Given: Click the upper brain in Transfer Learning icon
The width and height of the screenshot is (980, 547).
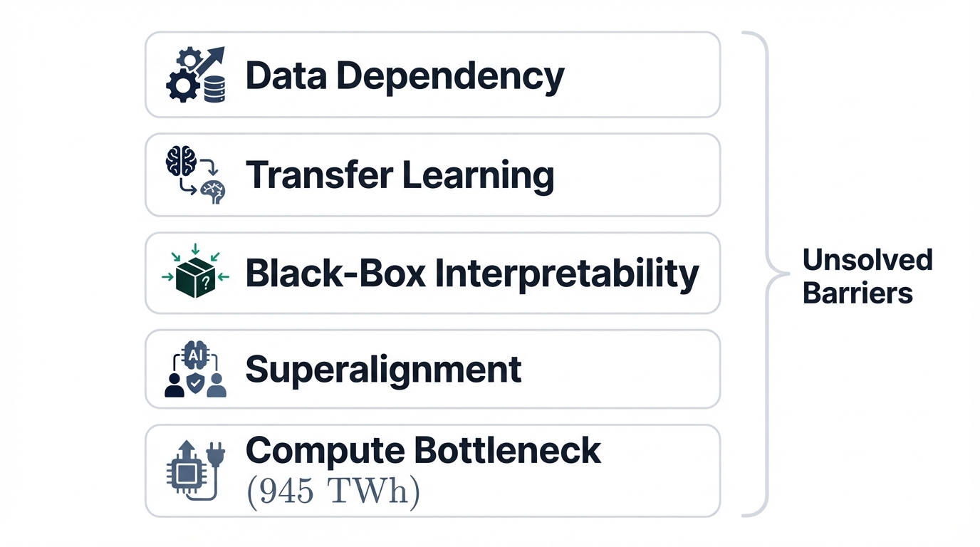Looking at the screenshot, I should (179, 161).
